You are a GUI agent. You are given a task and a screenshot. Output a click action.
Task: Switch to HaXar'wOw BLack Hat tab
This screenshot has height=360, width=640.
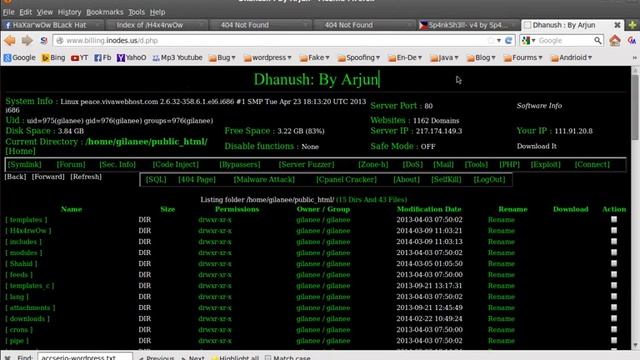(x=52, y=25)
